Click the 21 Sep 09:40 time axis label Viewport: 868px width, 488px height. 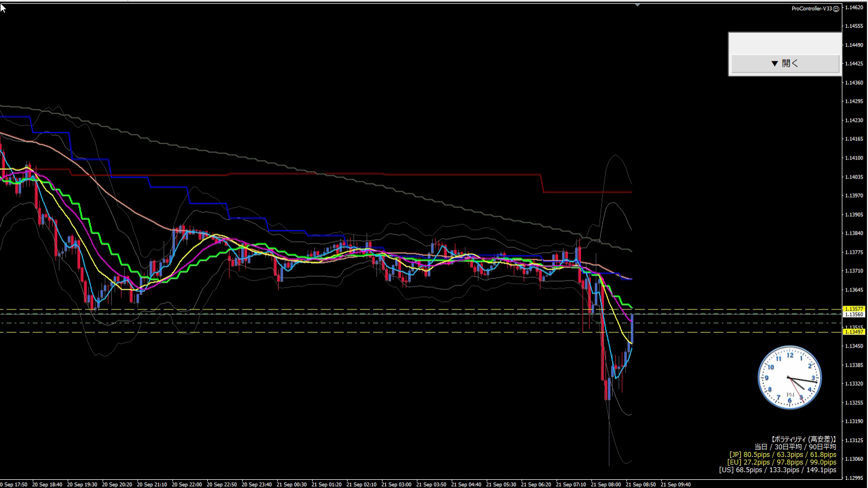tap(675, 484)
